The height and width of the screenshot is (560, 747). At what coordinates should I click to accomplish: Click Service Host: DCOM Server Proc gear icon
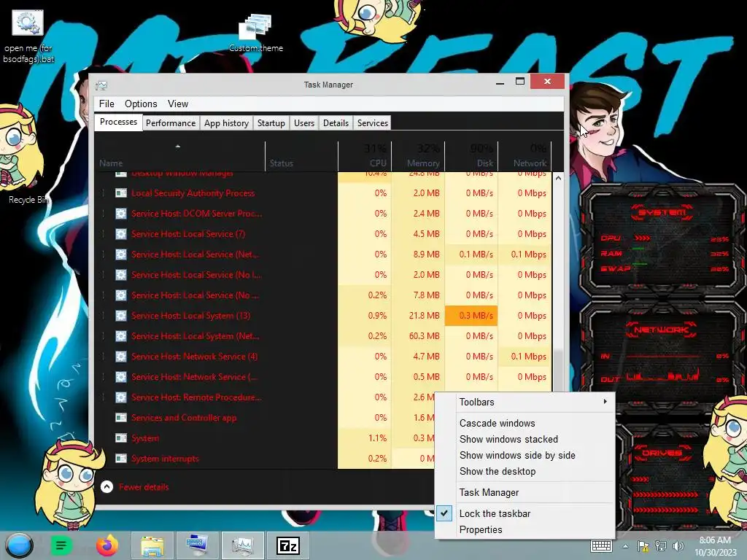tap(121, 214)
